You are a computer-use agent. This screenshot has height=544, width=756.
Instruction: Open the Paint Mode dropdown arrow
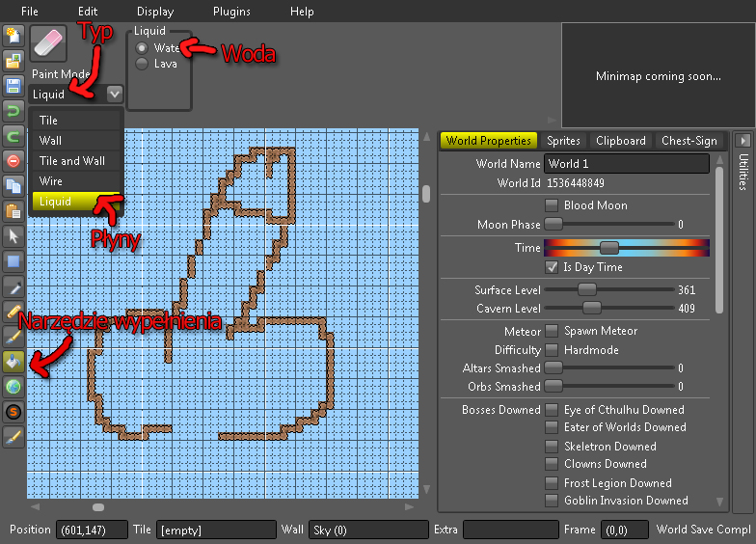[114, 94]
